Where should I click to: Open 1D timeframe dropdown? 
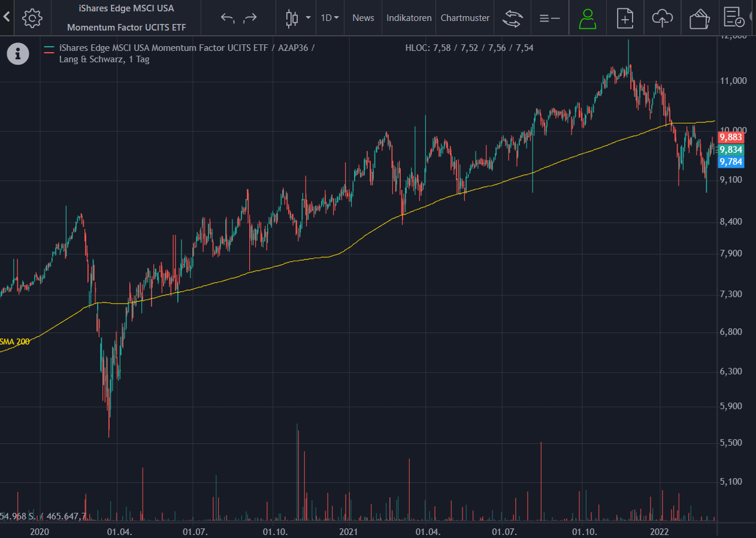329,18
